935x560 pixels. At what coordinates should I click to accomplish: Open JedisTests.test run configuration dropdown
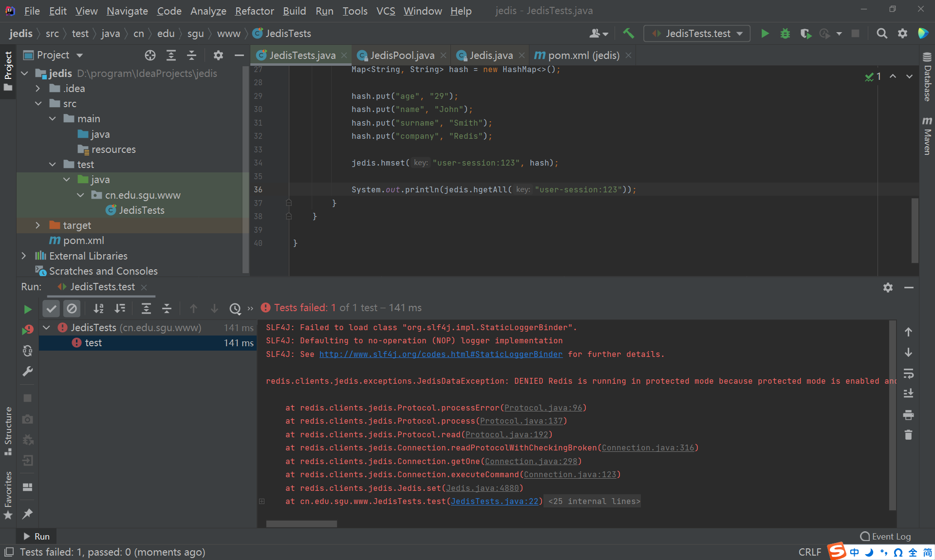[697, 33]
